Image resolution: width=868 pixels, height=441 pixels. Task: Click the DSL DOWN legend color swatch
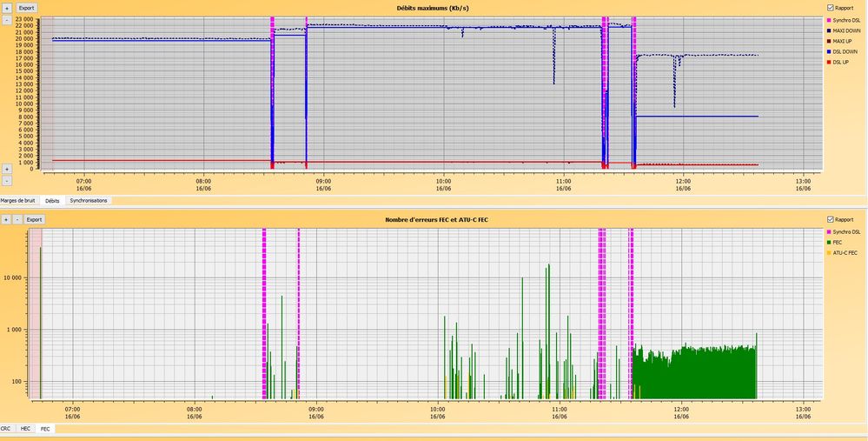pyautogui.click(x=829, y=51)
